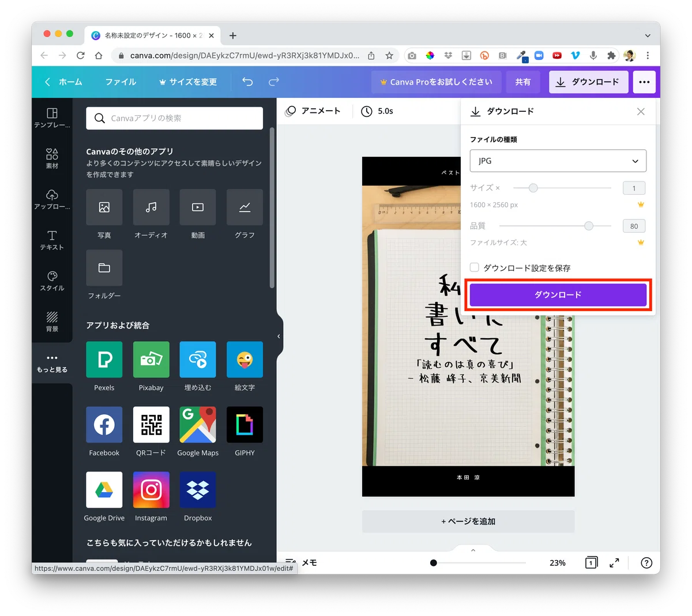Viewport: 692px width, 616px height.
Task: Open the three-dots more menu in header
Action: tap(644, 82)
